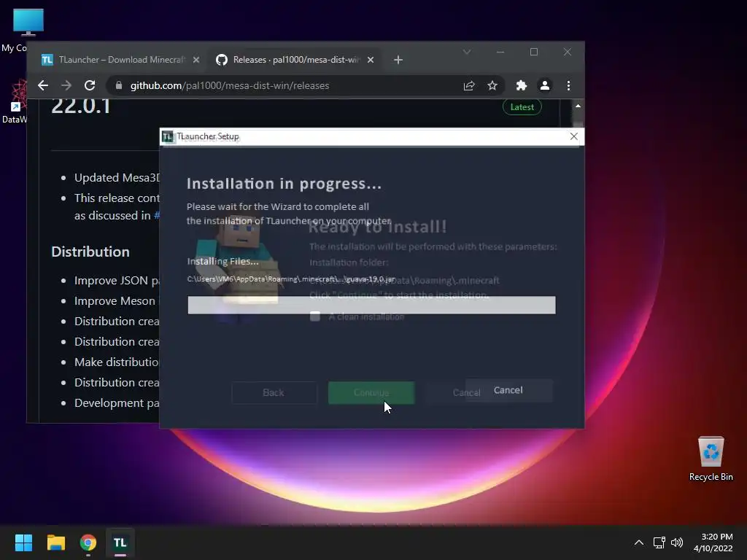This screenshot has height=560, width=747.
Task: Open the Chrome three-dot menu
Action: point(568,85)
